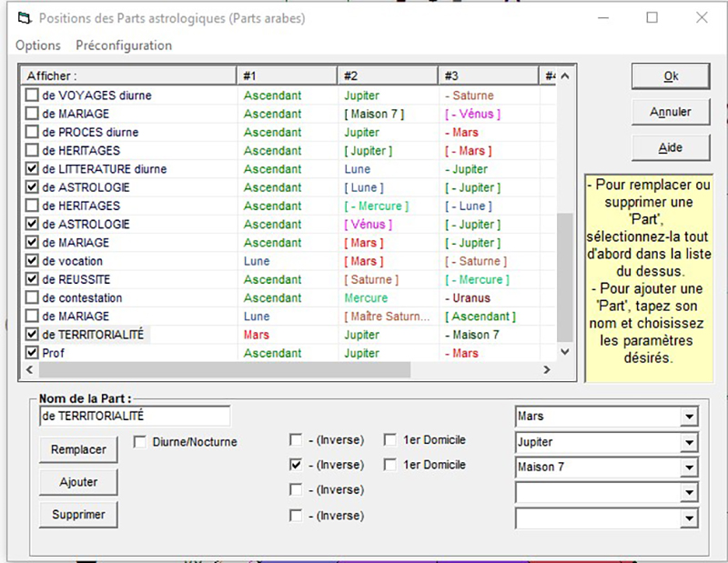The width and height of the screenshot is (728, 563).
Task: Disable the 'de vocation' checkbox
Action: click(32, 261)
